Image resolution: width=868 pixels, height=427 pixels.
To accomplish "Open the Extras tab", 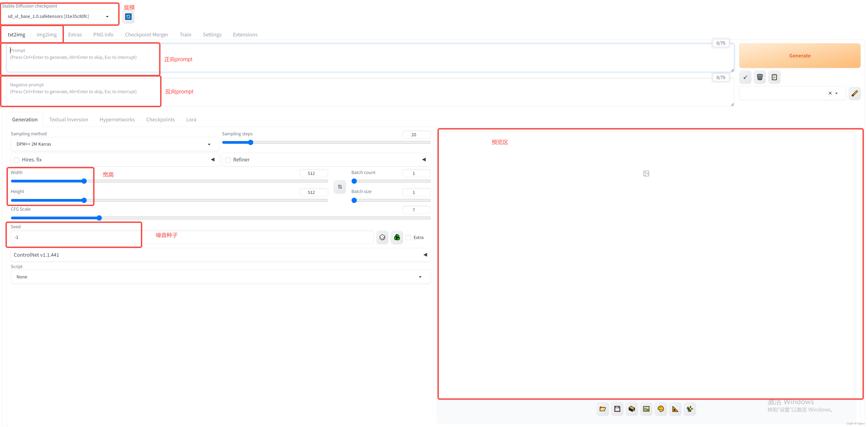I will (x=75, y=34).
